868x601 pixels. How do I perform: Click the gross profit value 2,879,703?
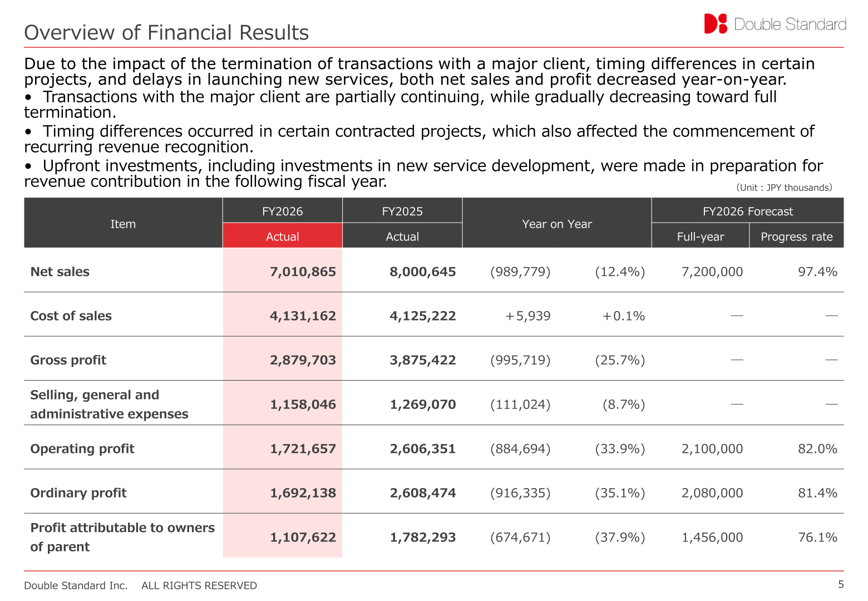[x=303, y=360]
